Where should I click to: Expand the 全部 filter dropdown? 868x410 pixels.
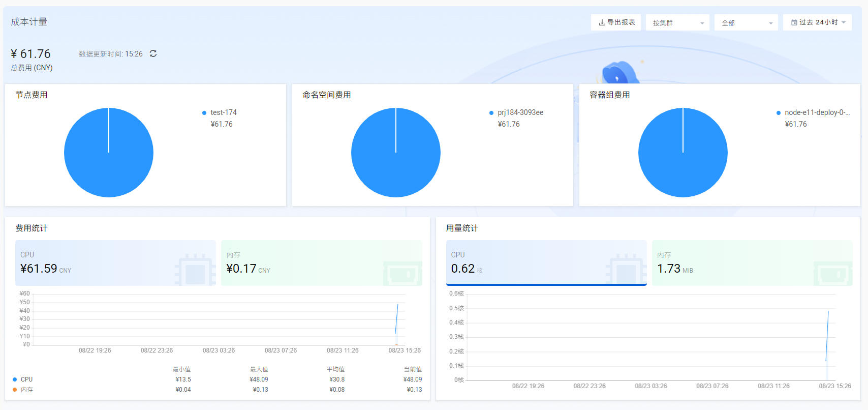[746, 23]
